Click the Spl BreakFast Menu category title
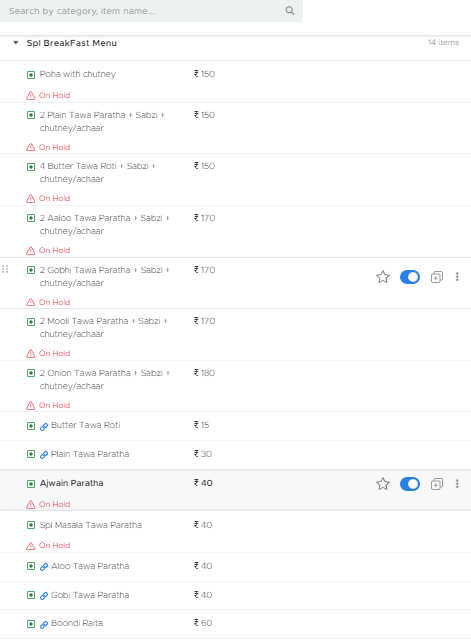This screenshot has height=640, width=471. pyautogui.click(x=72, y=43)
